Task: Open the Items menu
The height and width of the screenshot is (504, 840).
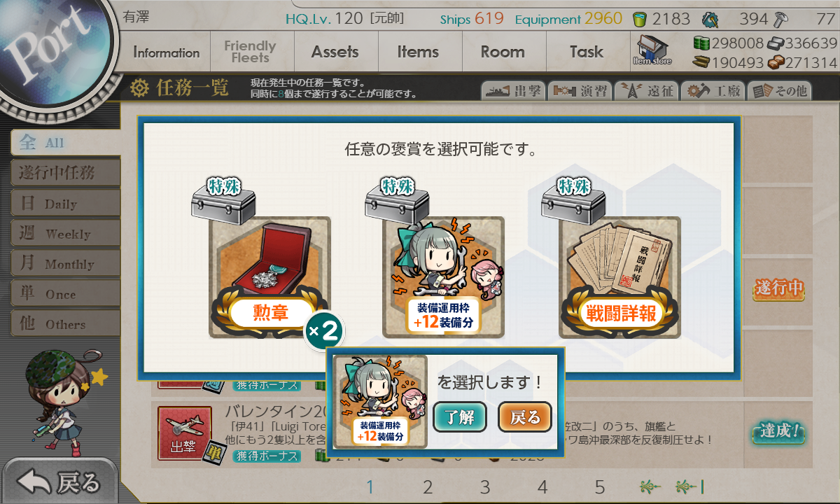Action: click(418, 52)
